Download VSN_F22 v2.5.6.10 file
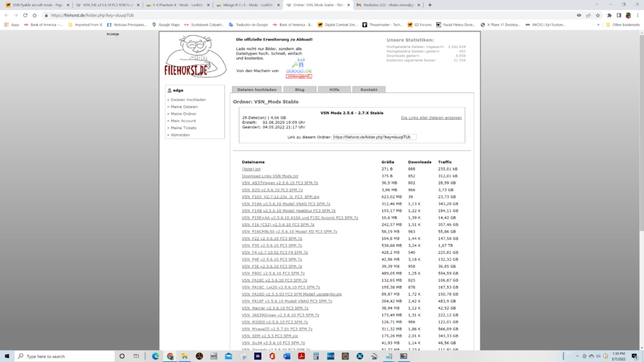644x362 pixels. (x=272, y=238)
